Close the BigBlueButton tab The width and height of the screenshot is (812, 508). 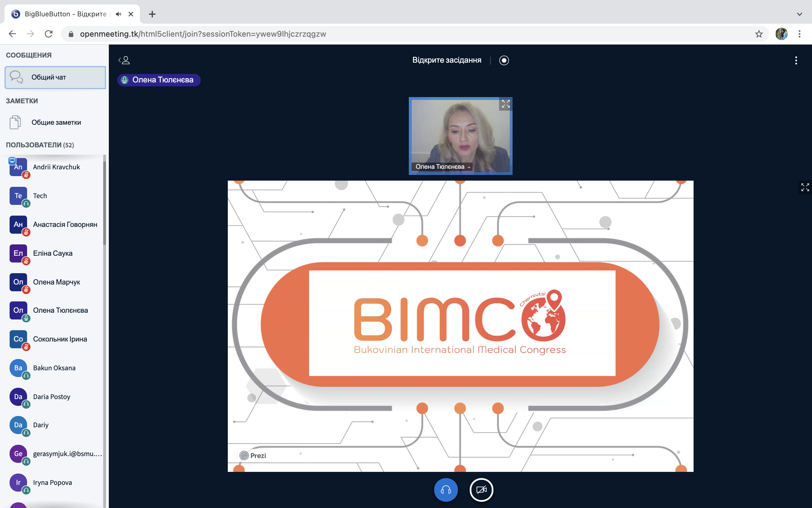tap(131, 14)
